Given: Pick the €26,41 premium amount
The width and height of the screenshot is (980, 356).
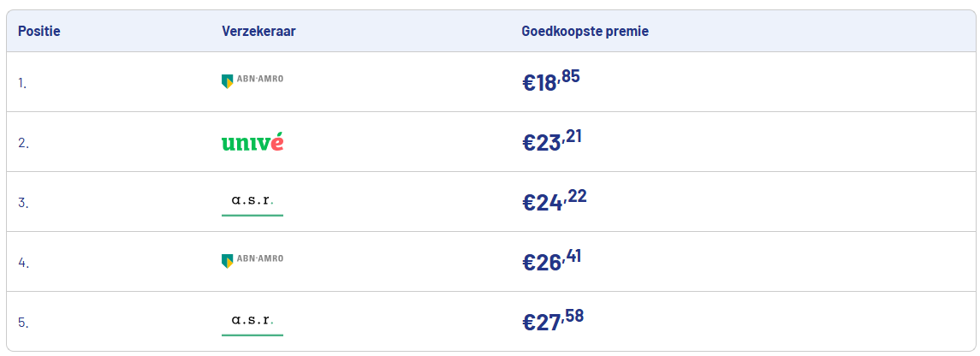Looking at the screenshot, I should coord(552,261).
